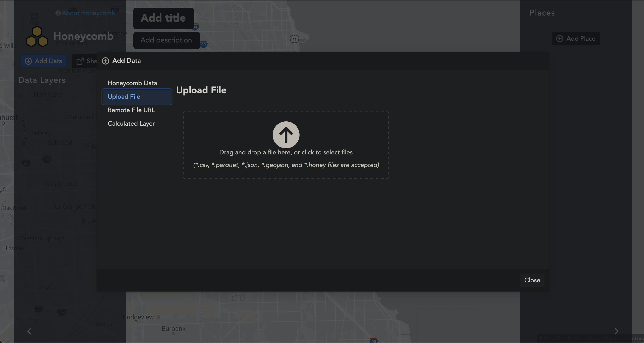The height and width of the screenshot is (343, 644).
Task: Click the info icon next to About Honeycomb
Action: pos(58,13)
